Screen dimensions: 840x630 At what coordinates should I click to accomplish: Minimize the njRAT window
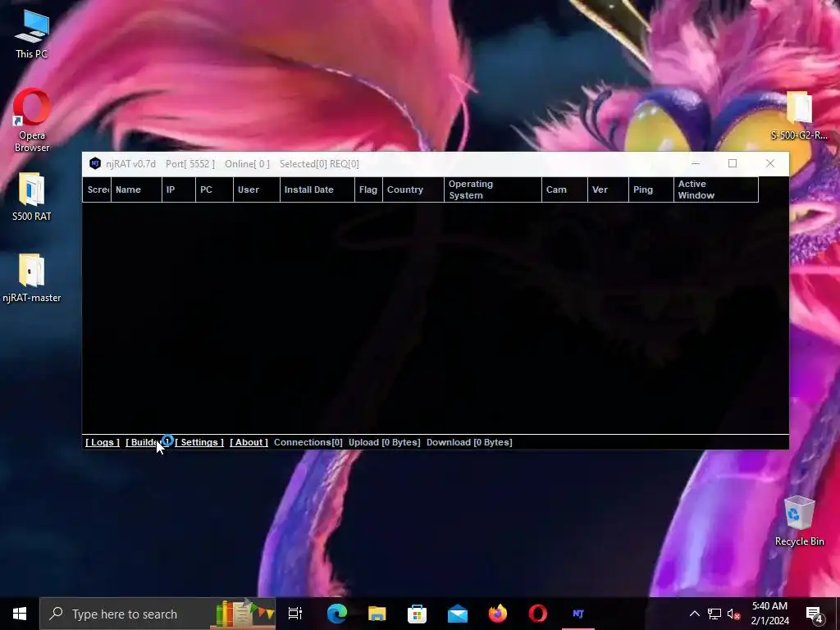click(696, 163)
